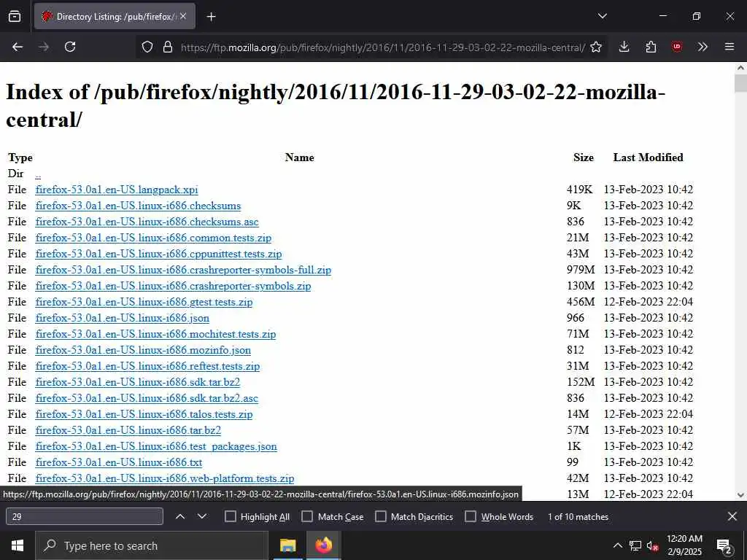
Task: Download linux-i686.cppunittest.tests.zip
Action: (x=158, y=254)
